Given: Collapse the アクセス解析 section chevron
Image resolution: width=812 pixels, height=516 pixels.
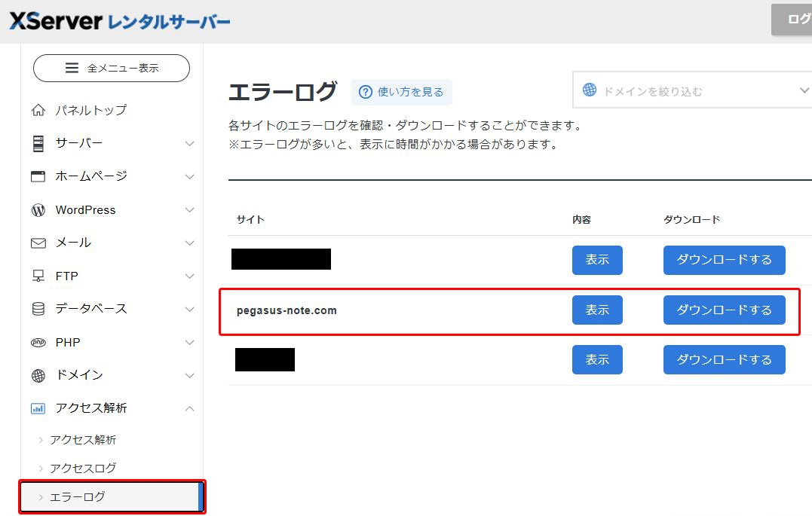Looking at the screenshot, I should 190,408.
